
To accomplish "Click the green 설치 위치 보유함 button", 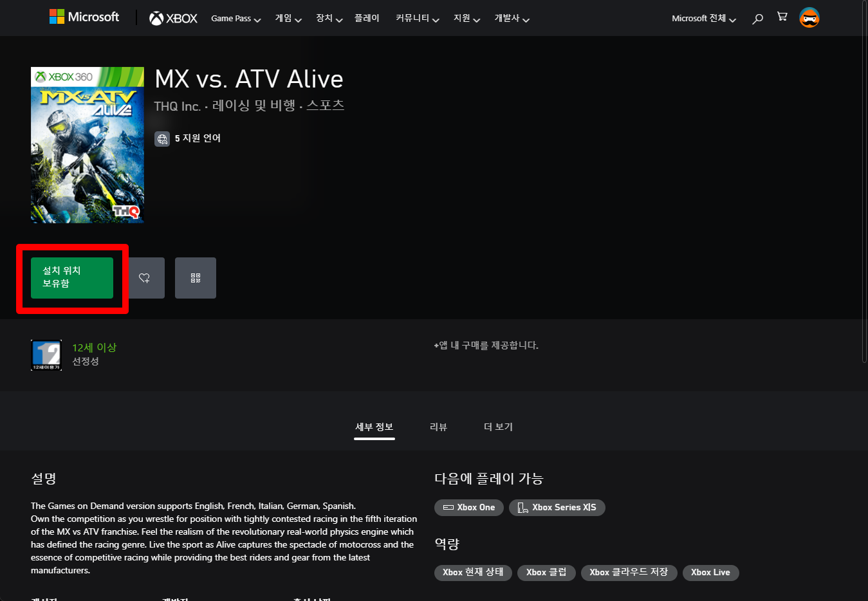I will [72, 278].
